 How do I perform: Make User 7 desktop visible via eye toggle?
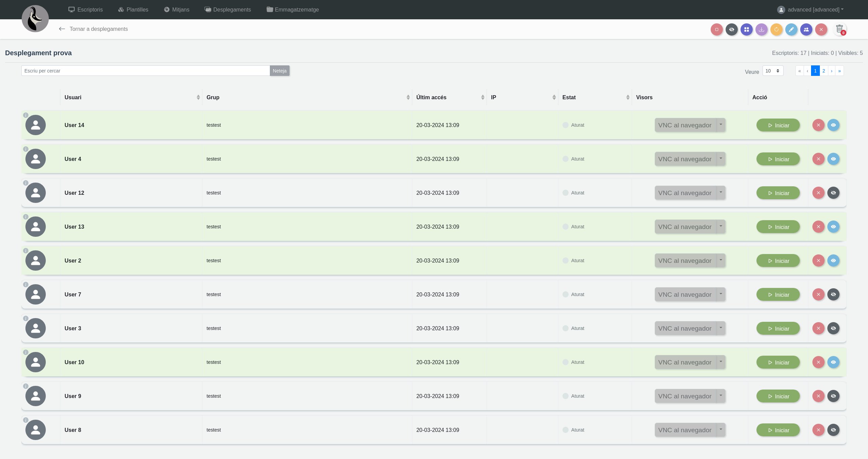click(833, 294)
